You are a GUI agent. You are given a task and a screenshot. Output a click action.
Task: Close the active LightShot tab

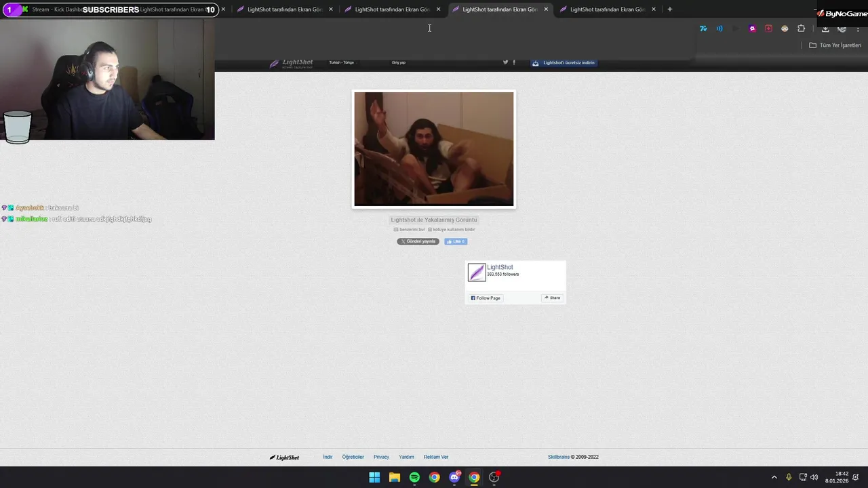click(546, 9)
